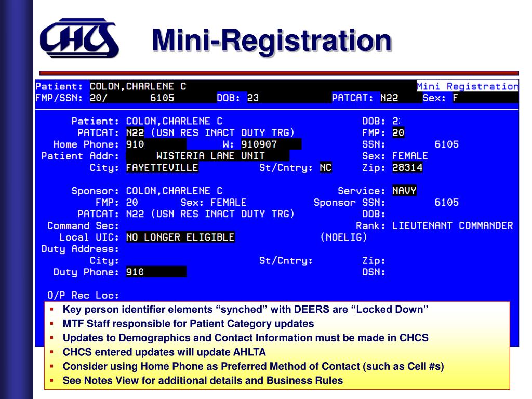Click the header DOB value 23
Viewport: 532px width, 399px height.
click(253, 98)
